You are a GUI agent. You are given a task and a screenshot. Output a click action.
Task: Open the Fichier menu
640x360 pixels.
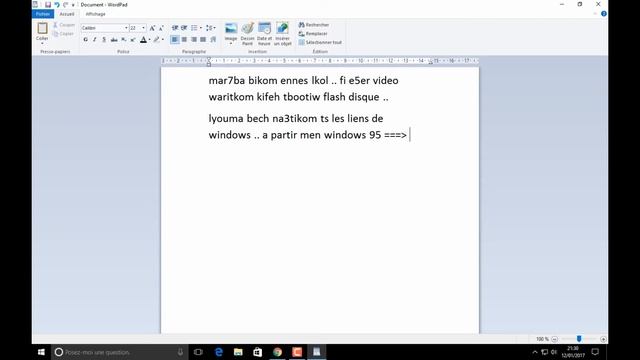pyautogui.click(x=43, y=14)
